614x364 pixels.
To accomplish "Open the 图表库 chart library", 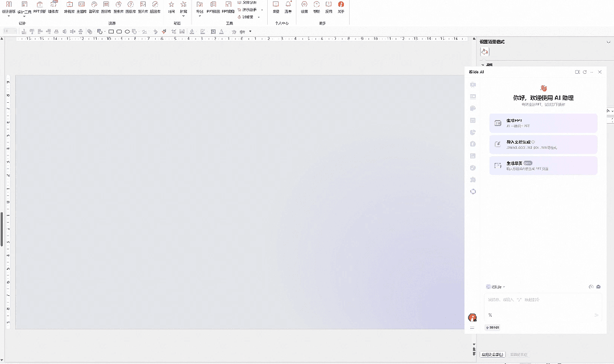I will 119,7.
